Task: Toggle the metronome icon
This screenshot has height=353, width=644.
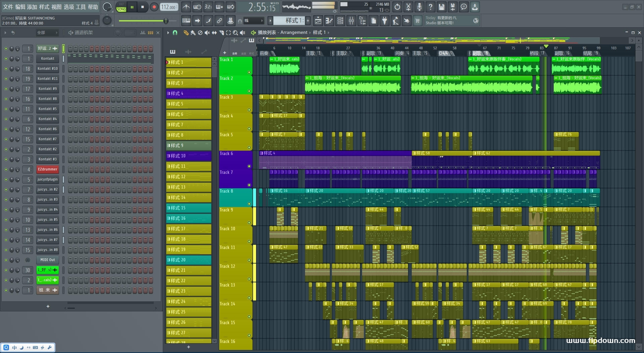Action: click(x=186, y=7)
